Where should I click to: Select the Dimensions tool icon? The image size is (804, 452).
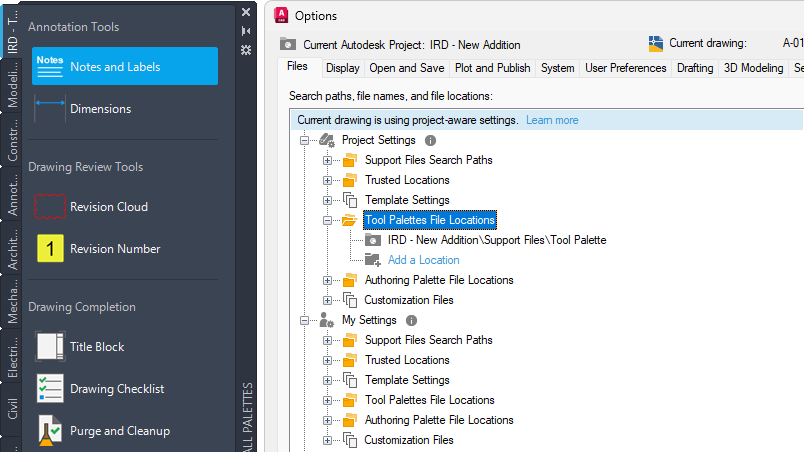(x=50, y=109)
